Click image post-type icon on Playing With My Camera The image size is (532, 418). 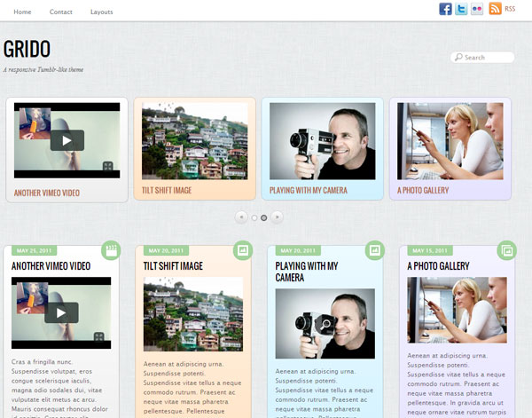point(374,250)
